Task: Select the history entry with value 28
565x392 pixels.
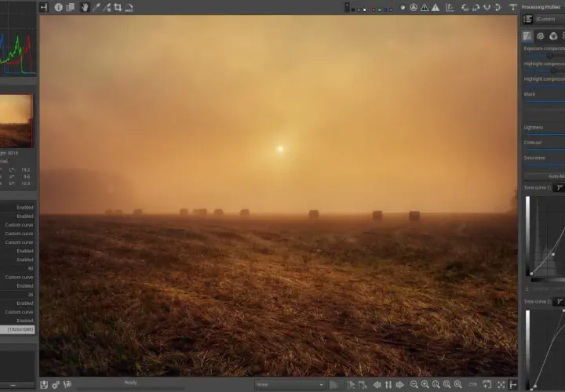Action: (17, 295)
